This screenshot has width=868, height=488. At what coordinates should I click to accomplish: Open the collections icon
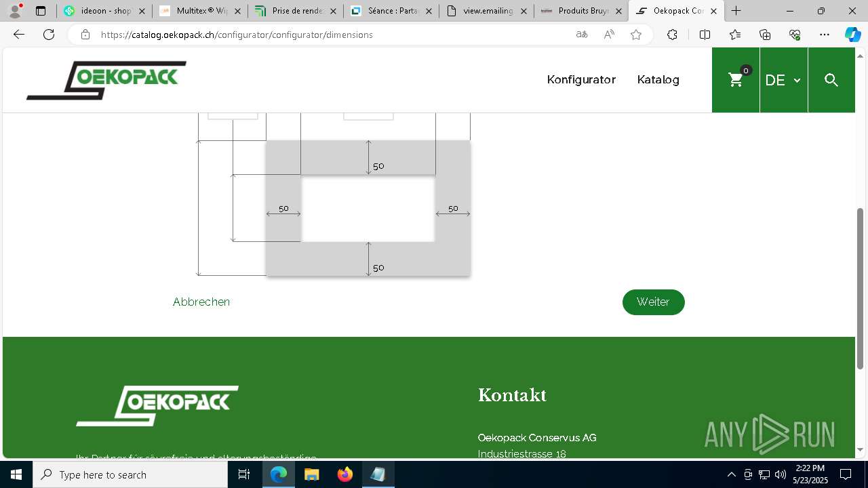(x=765, y=35)
